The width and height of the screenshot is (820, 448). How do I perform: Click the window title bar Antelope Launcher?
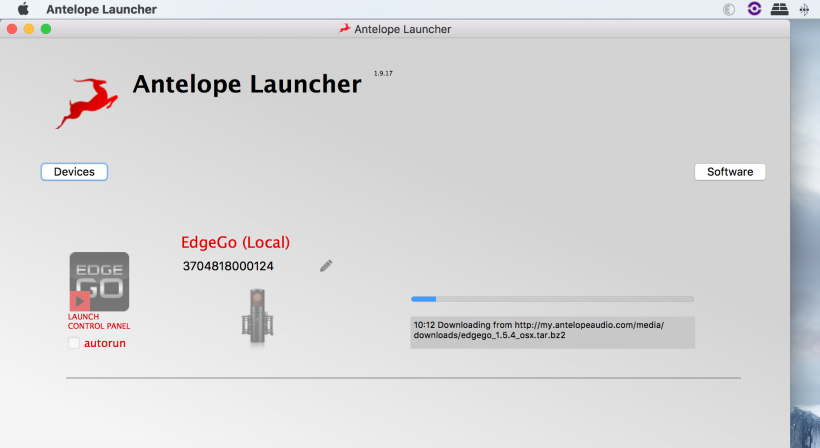(395, 29)
